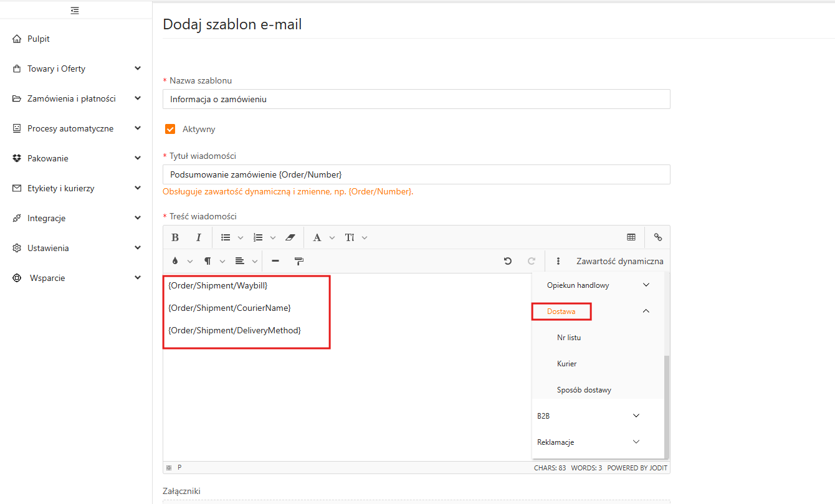Apply italic formatting in editor
Image resolution: width=835 pixels, height=504 pixels.
click(199, 237)
